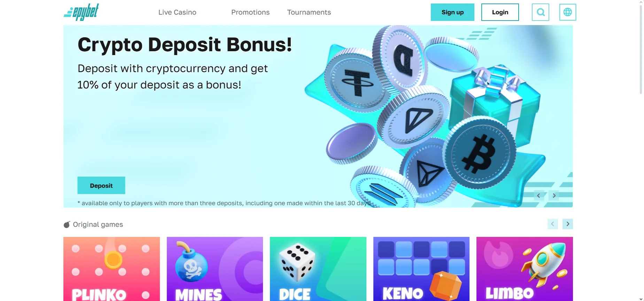Show next Original games arrow
Image resolution: width=644 pixels, height=301 pixels.
[568, 224]
